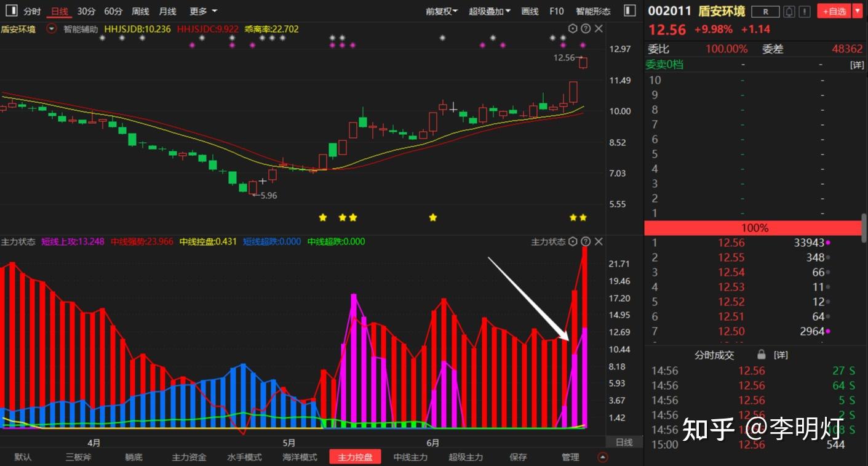The height and width of the screenshot is (466, 868).
Task: Click the 短线上攻:13.248 indicator value
Action: tap(73, 241)
